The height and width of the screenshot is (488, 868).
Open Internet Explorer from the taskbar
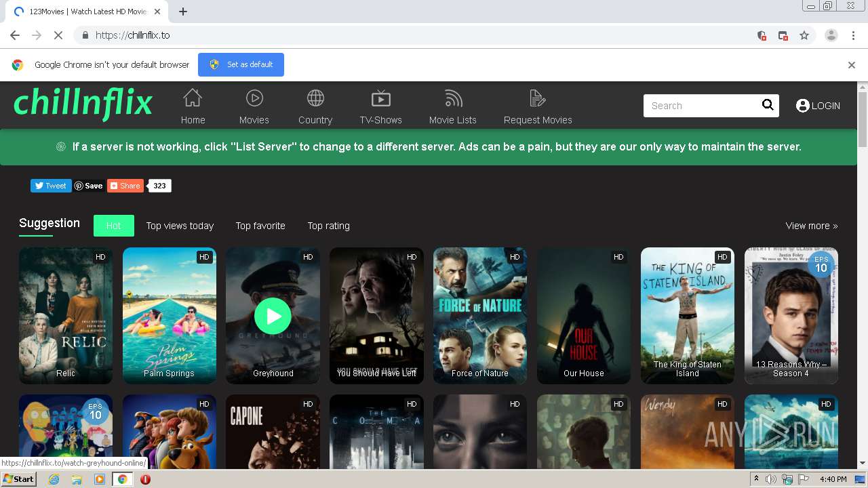pyautogui.click(x=54, y=479)
